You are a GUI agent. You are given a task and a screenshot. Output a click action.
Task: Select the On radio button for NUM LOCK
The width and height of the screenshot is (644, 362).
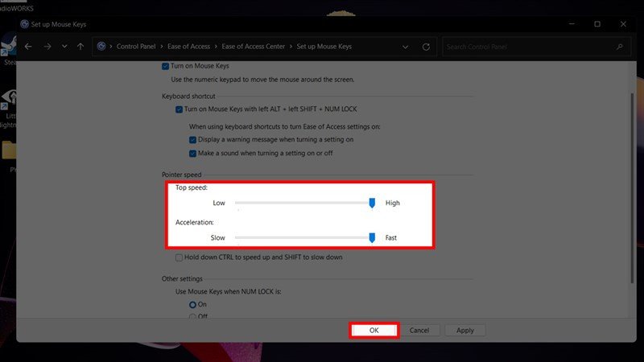click(192, 305)
